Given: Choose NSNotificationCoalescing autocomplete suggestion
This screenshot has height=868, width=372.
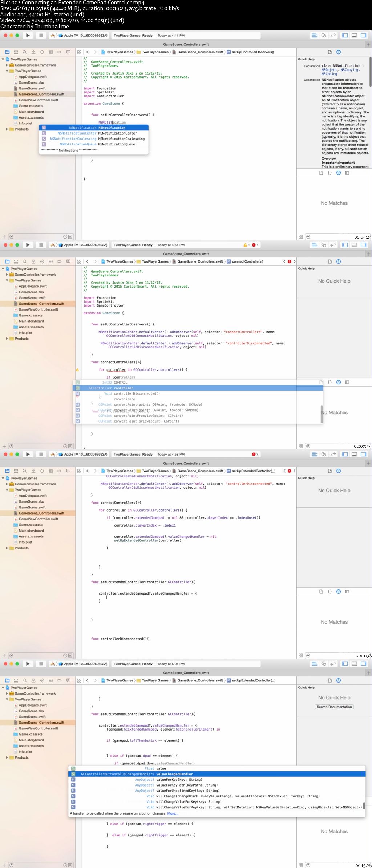Looking at the screenshot, I should point(94,139).
